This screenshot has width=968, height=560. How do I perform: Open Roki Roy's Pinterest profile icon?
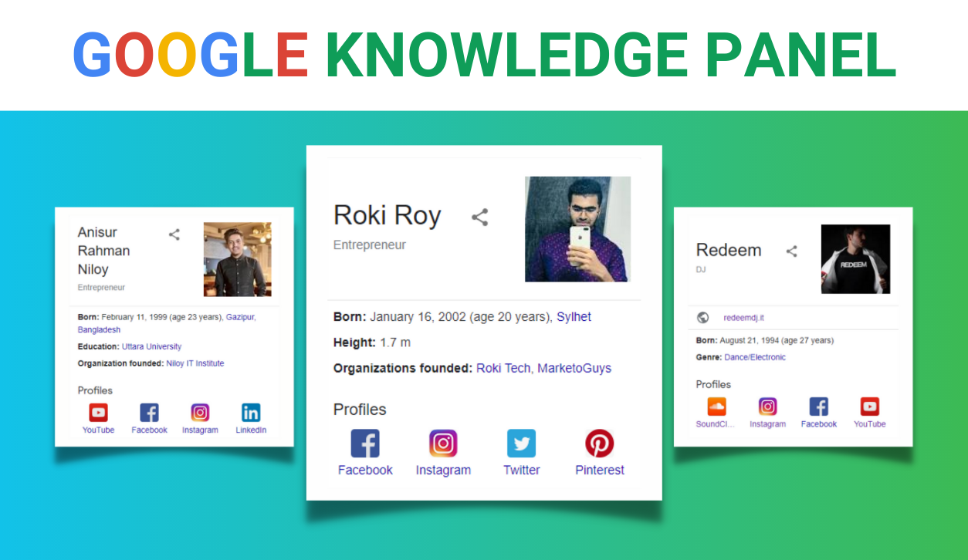[599, 442]
